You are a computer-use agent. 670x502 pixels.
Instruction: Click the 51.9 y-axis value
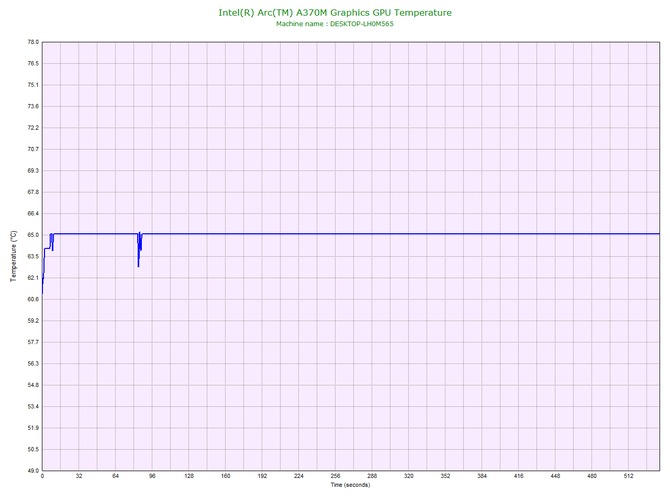[x=33, y=428]
